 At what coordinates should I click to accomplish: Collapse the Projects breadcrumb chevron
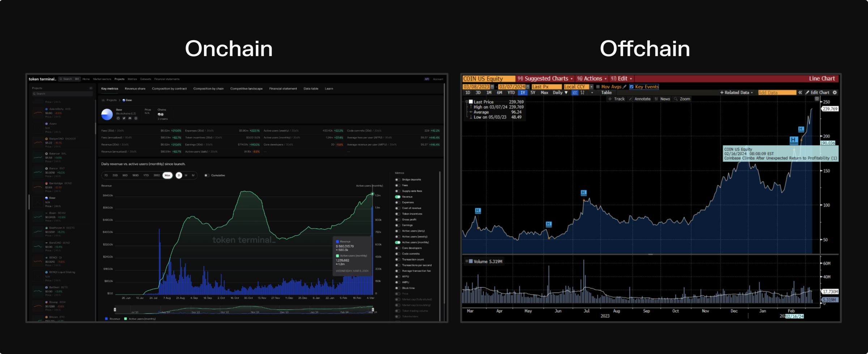103,100
